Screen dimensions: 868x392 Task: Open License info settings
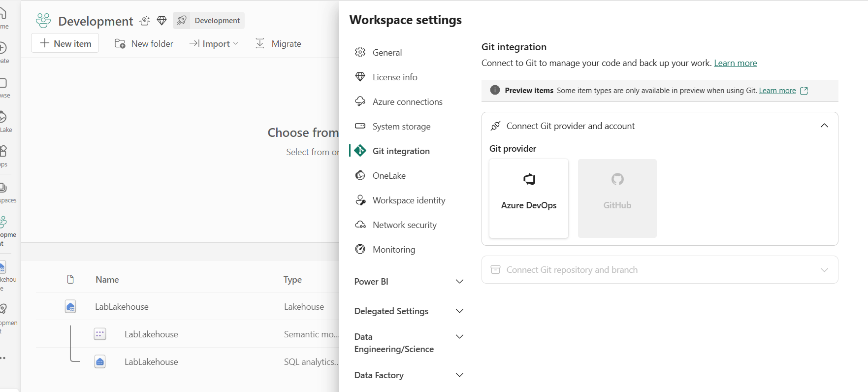tap(395, 77)
